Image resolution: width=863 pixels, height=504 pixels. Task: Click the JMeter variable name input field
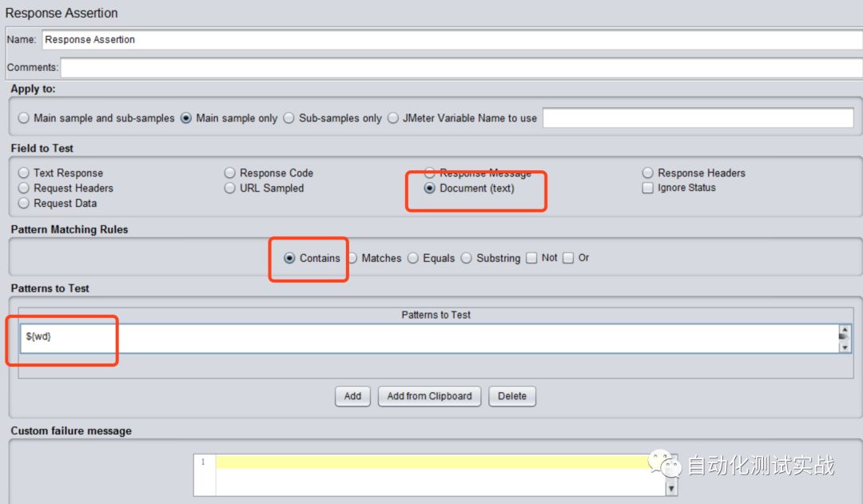(698, 117)
